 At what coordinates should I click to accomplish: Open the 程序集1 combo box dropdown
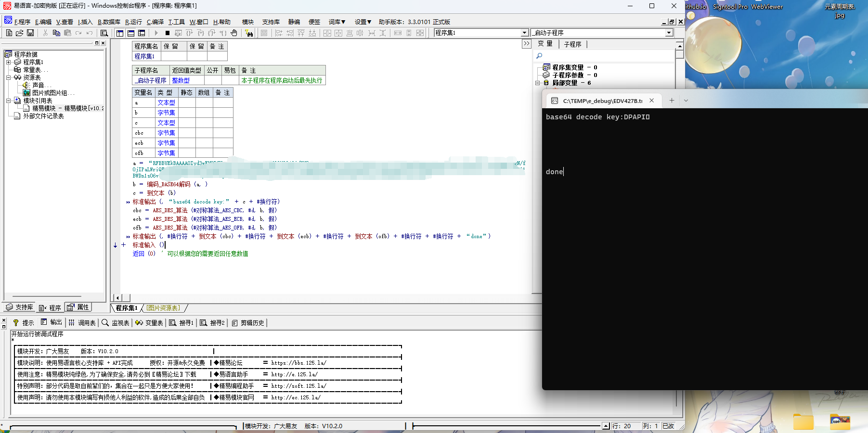pyautogui.click(x=524, y=33)
